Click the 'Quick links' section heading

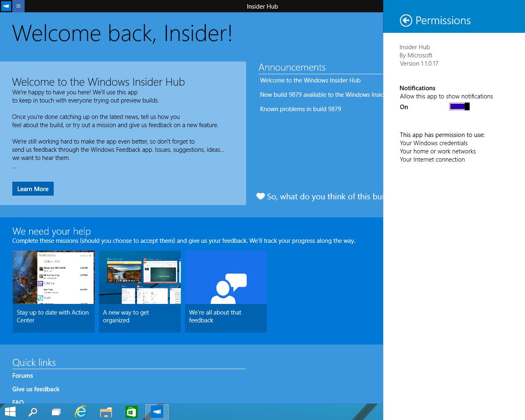coord(34,363)
